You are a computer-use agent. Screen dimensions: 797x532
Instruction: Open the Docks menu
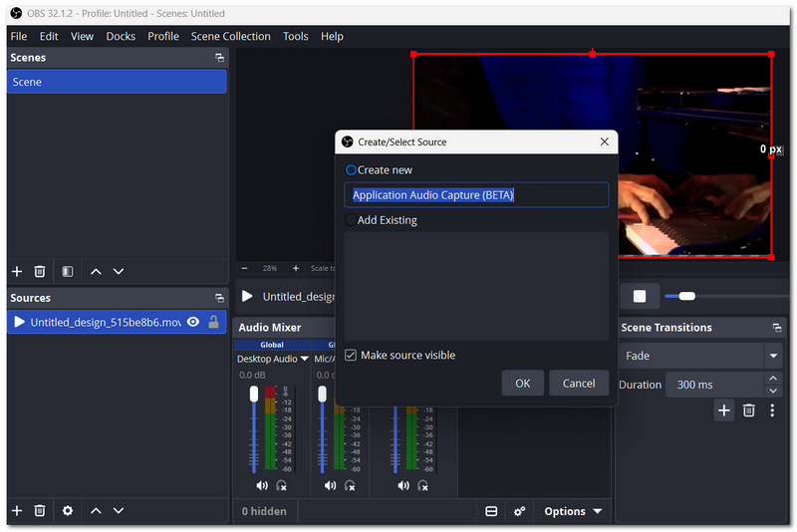point(121,36)
